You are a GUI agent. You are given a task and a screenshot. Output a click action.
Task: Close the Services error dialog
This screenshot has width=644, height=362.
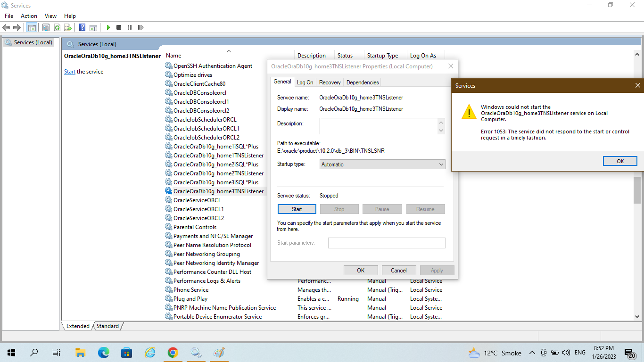(637, 86)
